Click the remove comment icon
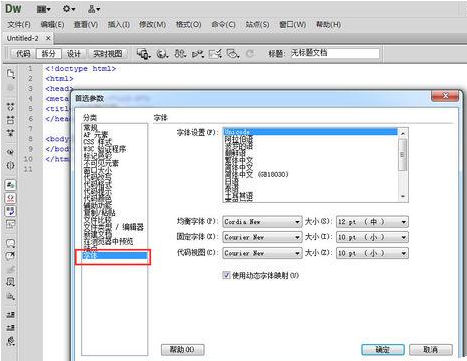This screenshot has height=361, width=467. [10, 256]
